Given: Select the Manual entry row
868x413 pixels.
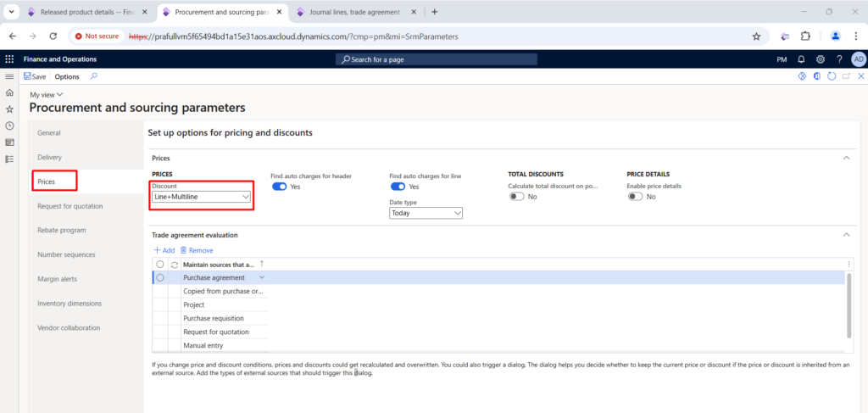Looking at the screenshot, I should point(203,345).
